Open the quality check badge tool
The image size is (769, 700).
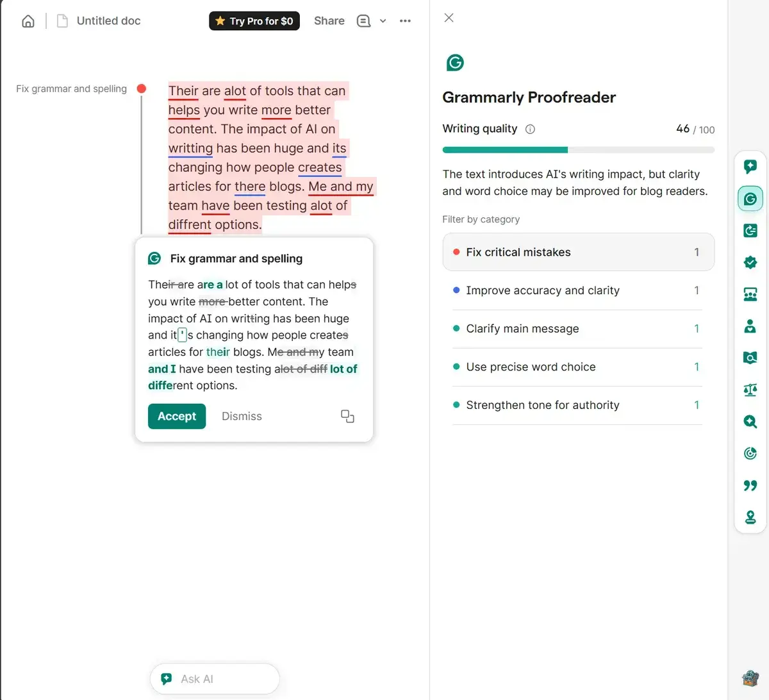(x=750, y=262)
